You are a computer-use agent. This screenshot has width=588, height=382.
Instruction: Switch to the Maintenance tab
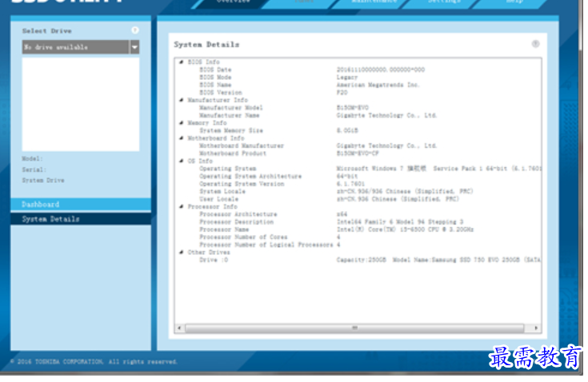[374, 2]
